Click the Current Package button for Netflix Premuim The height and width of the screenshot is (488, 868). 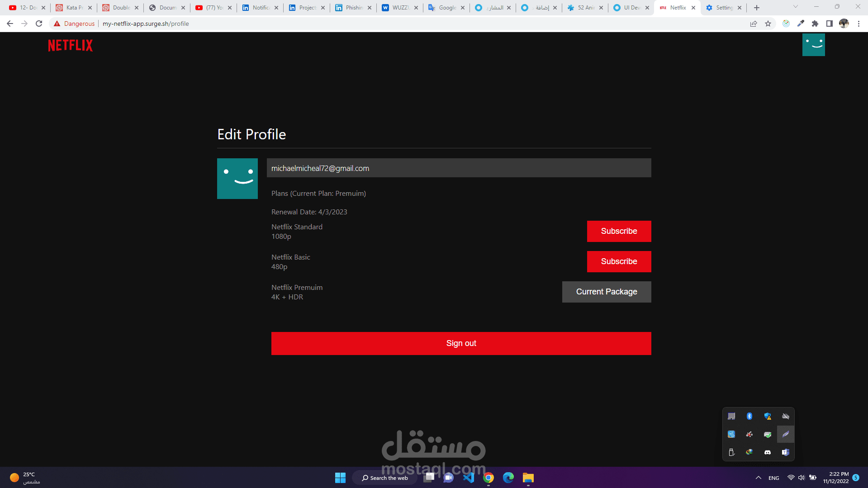pyautogui.click(x=607, y=292)
